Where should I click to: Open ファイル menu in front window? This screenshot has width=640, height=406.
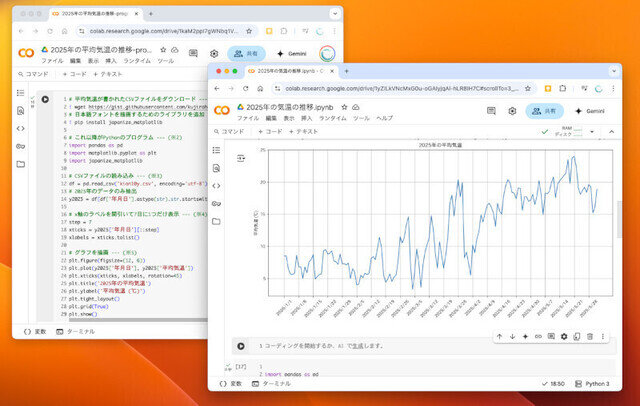pos(248,118)
